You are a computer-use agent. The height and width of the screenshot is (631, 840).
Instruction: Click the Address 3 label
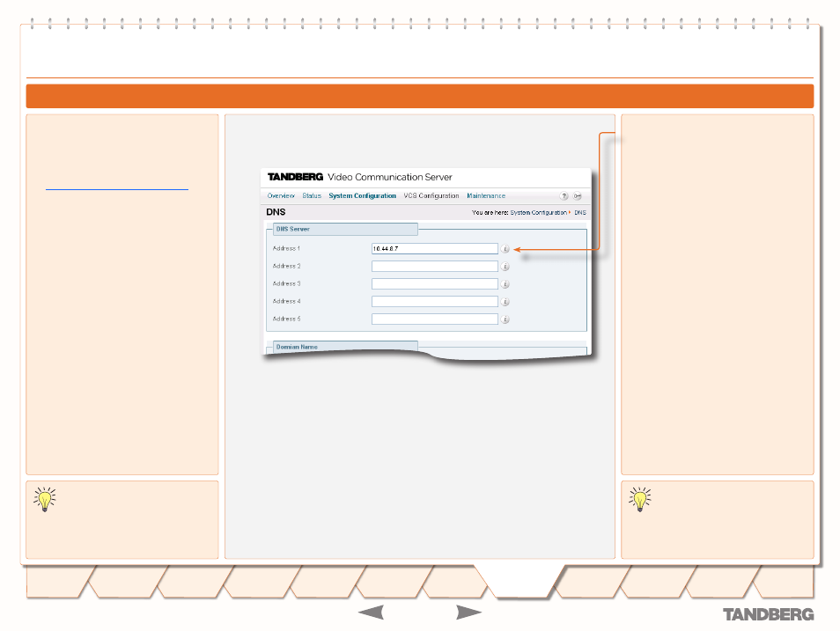287,284
